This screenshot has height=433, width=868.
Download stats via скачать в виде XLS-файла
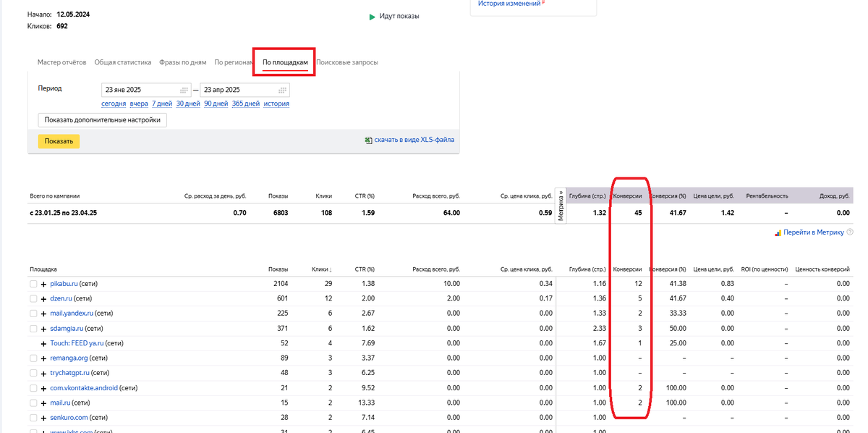414,140
